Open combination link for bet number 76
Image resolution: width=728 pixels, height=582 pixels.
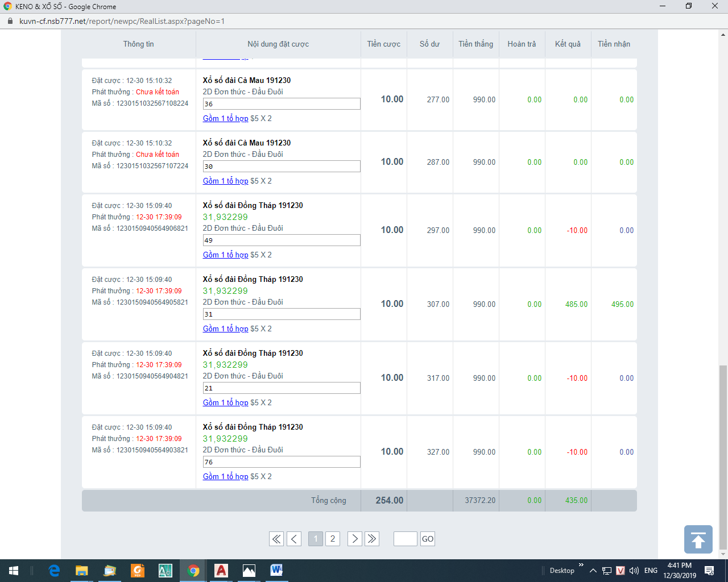(225, 477)
